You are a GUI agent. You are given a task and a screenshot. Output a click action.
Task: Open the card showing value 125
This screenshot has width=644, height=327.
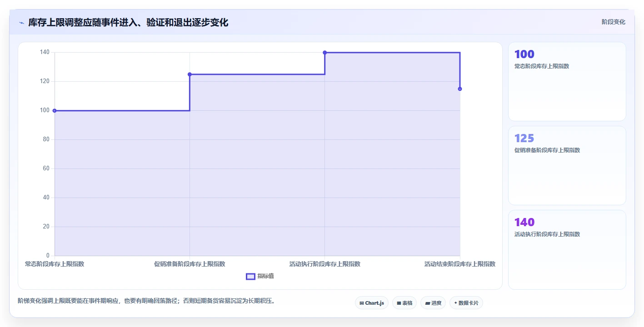[x=567, y=166]
